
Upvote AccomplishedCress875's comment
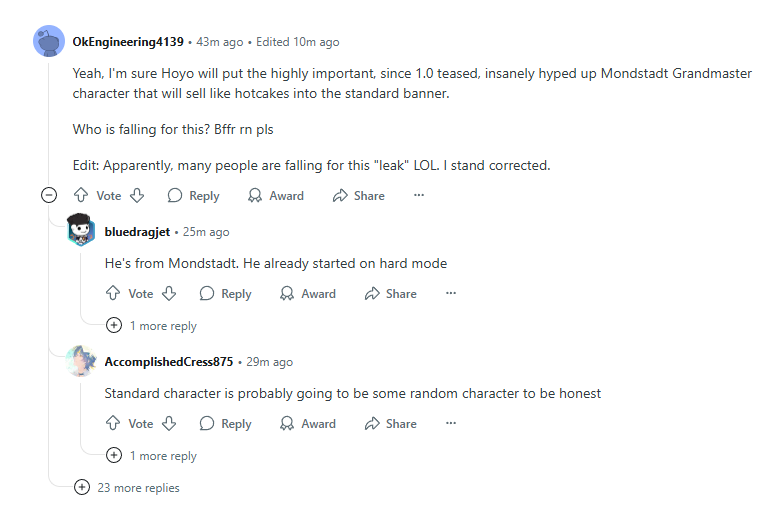tap(113, 424)
